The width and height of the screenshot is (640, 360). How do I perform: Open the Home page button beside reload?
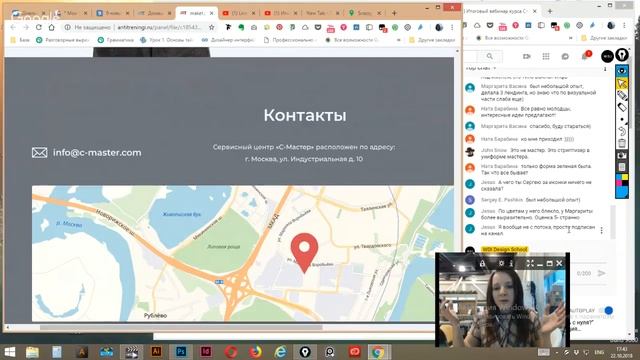51,27
